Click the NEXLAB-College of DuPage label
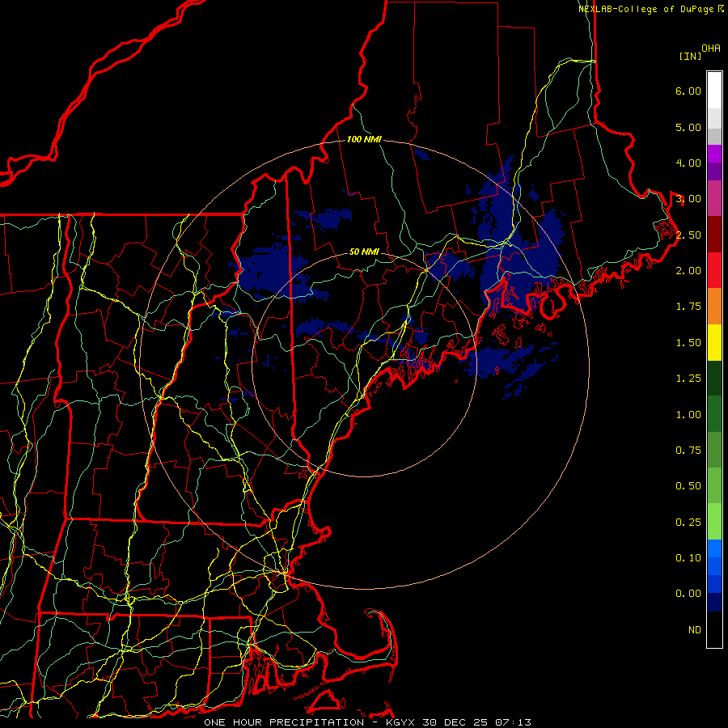The image size is (728, 728). point(645,9)
